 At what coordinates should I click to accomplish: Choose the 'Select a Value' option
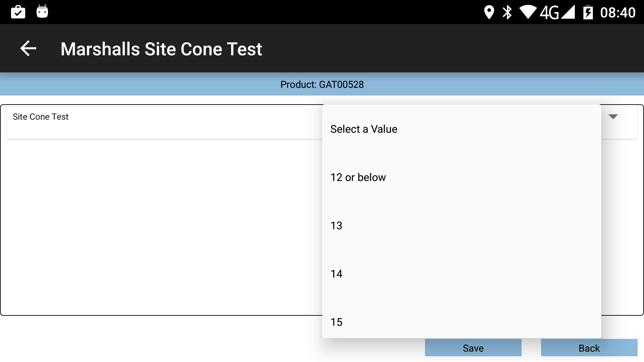click(x=462, y=129)
